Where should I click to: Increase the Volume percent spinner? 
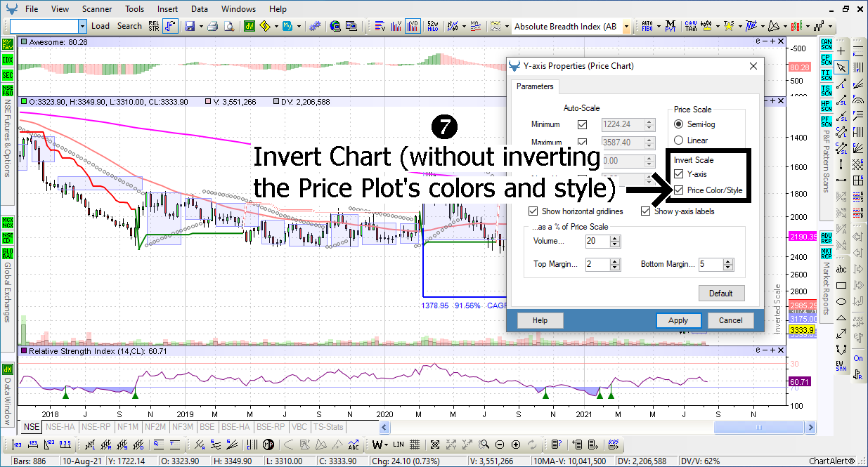(x=616, y=238)
